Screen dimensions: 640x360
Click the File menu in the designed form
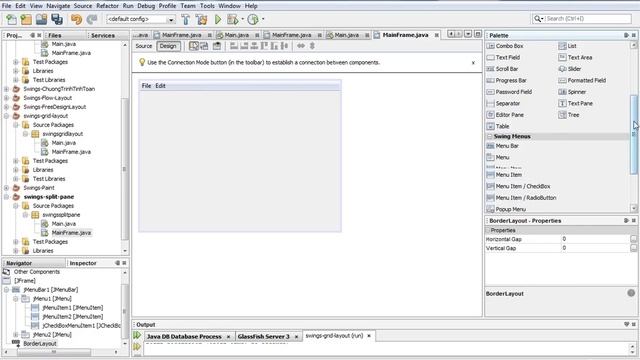point(146,86)
